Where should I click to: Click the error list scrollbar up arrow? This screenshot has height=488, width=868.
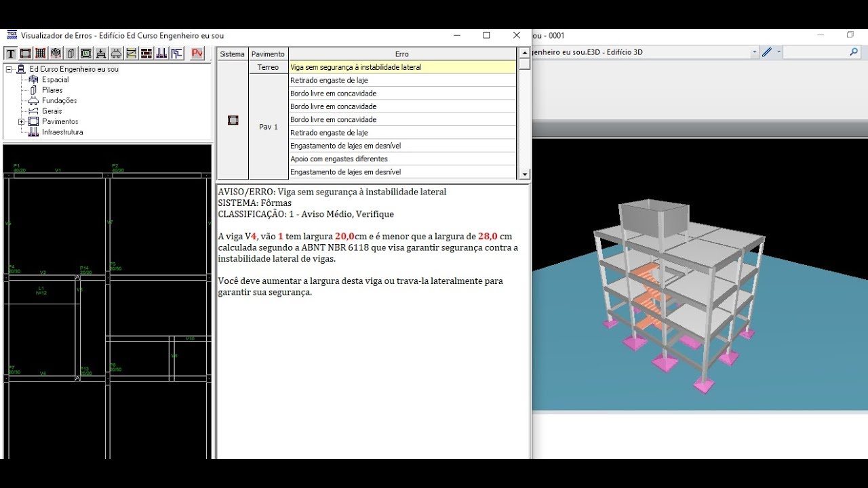click(x=524, y=52)
